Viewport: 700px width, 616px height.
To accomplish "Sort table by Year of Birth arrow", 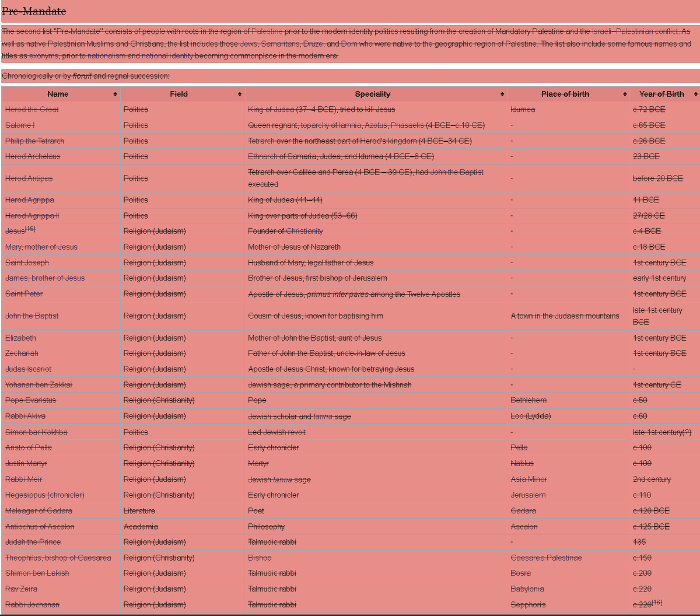I will click(x=696, y=94).
